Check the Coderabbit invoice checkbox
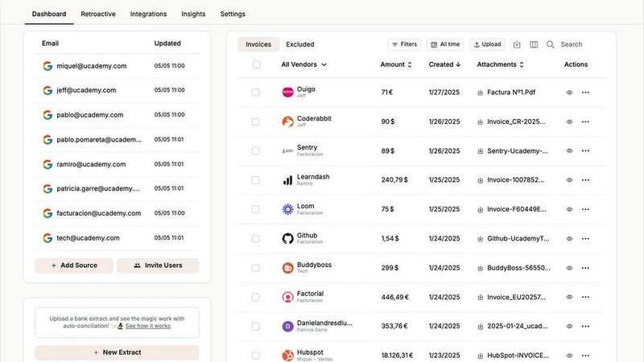This screenshot has width=644, height=362. (x=255, y=121)
